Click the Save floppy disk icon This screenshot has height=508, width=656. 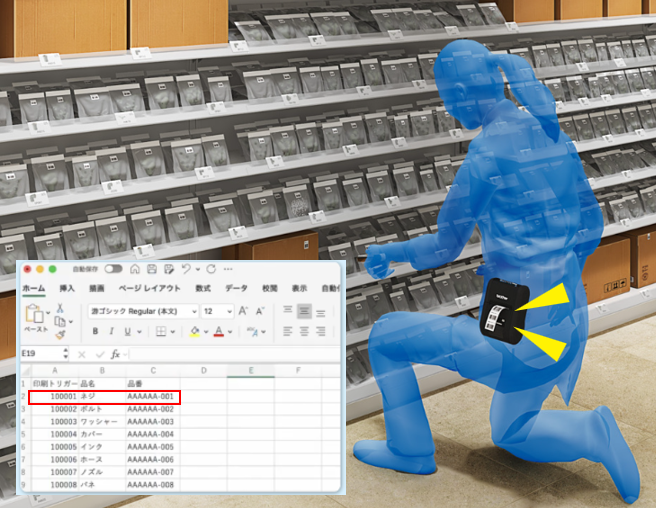[x=152, y=269]
